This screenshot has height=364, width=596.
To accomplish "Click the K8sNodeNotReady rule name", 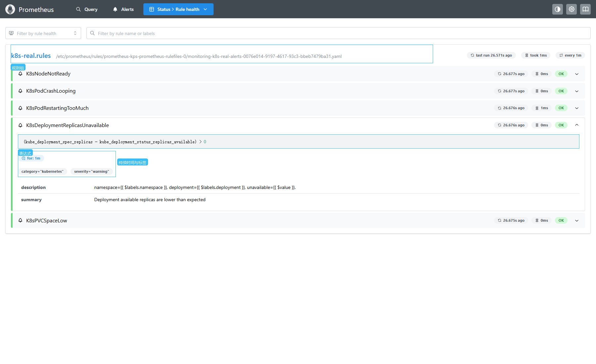I will (x=48, y=73).
